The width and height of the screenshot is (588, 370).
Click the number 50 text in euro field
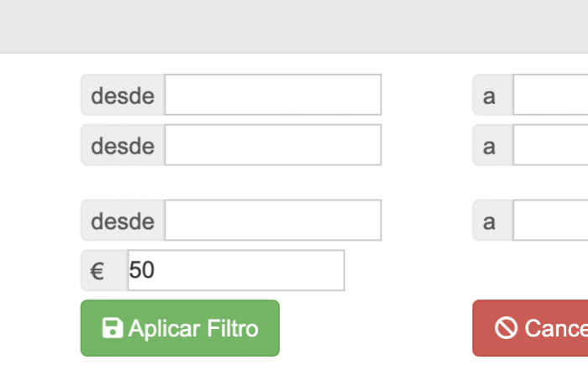click(x=141, y=269)
